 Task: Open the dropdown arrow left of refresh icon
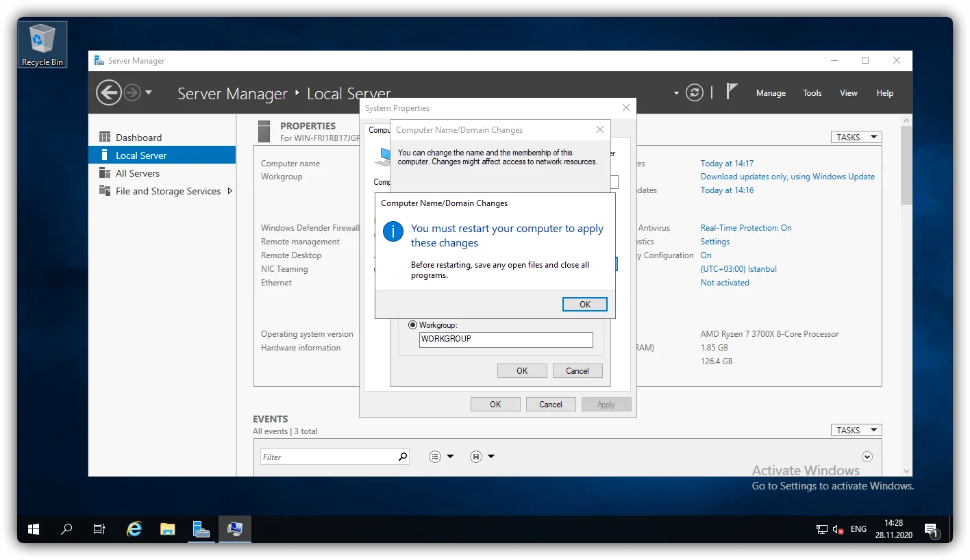click(x=676, y=93)
